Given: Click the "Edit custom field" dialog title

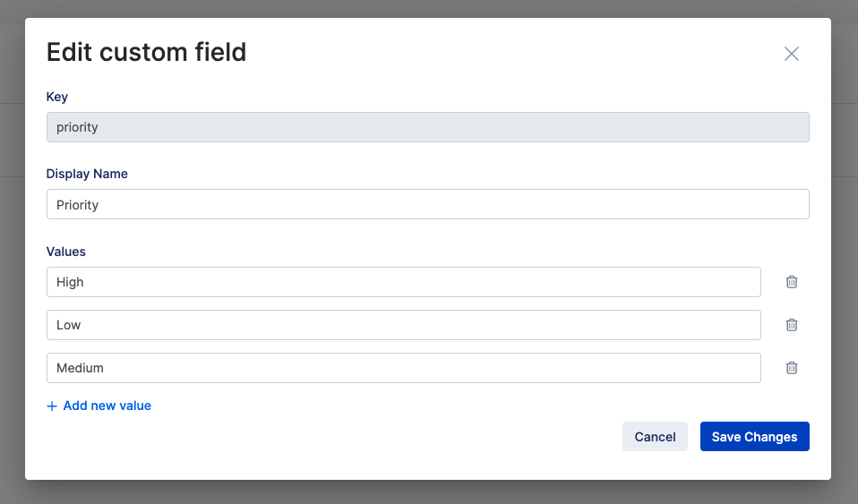Looking at the screenshot, I should (x=146, y=52).
